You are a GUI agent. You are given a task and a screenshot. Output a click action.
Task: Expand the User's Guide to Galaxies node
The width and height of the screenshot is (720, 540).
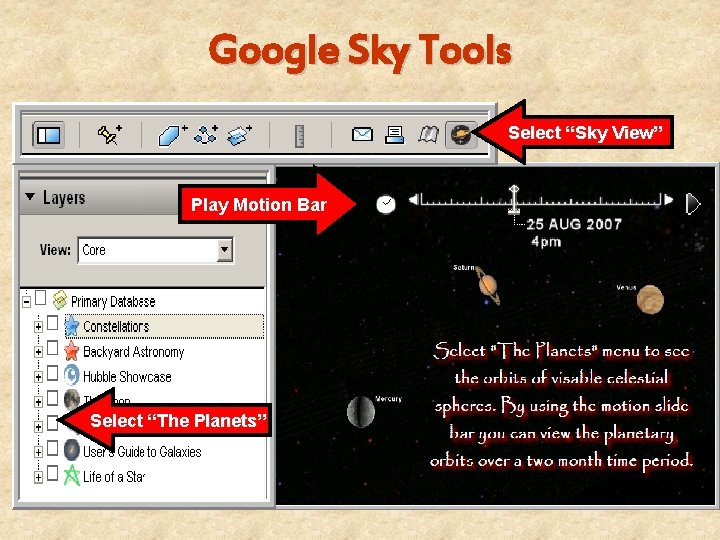point(39,452)
